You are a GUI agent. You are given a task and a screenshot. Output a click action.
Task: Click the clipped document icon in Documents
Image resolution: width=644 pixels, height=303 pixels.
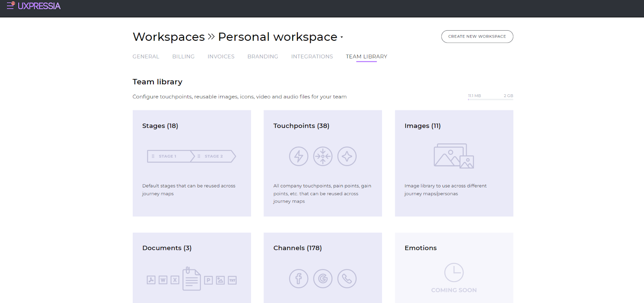[x=192, y=278]
